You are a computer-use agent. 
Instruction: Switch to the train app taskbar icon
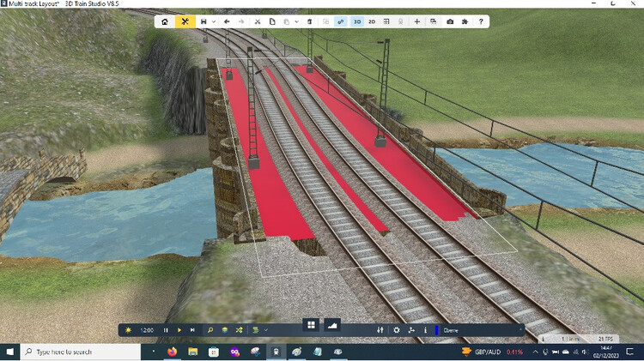pyautogui.click(x=276, y=352)
